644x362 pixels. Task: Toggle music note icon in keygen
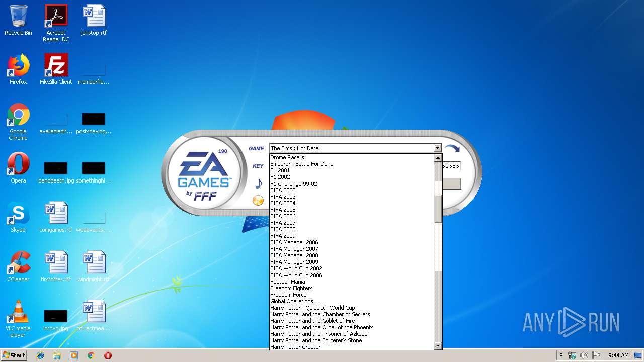pos(258,184)
